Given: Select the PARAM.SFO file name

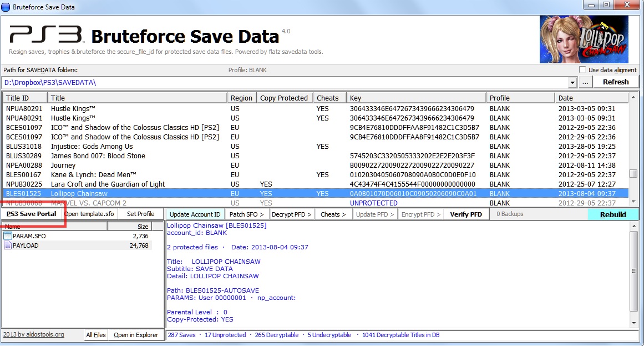Looking at the screenshot, I should 29,235.
